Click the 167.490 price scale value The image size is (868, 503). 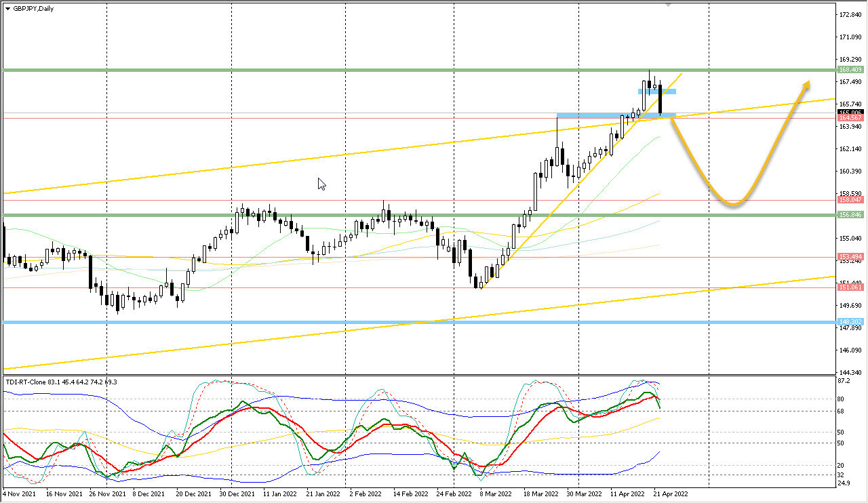[x=850, y=82]
